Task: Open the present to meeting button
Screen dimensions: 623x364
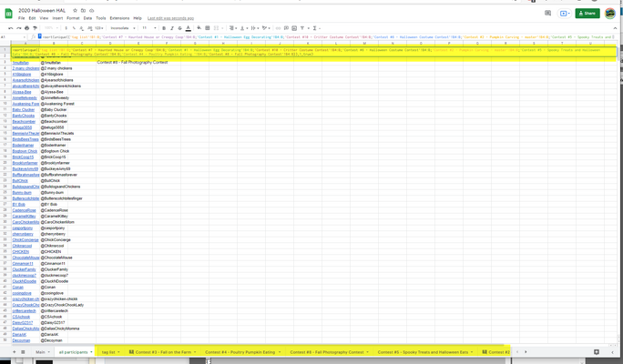Action: click(564, 13)
